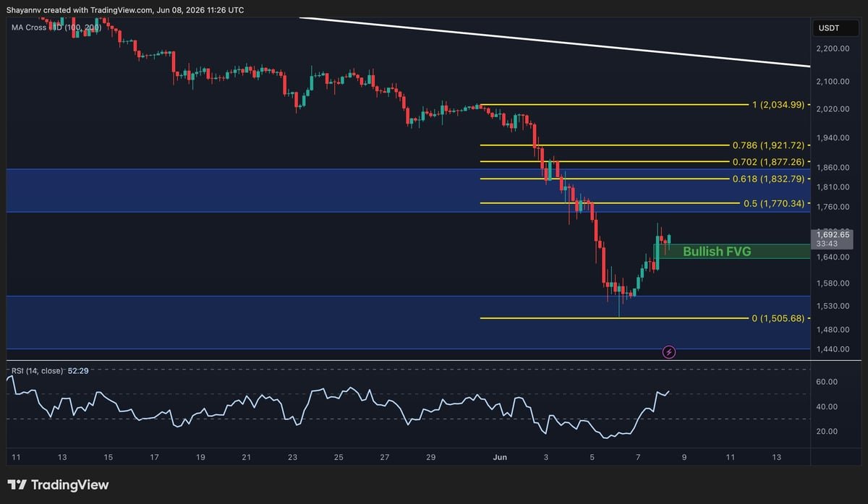This screenshot has height=504, width=868.
Task: Click the 2,020.00 price axis label
Action: pos(833,109)
